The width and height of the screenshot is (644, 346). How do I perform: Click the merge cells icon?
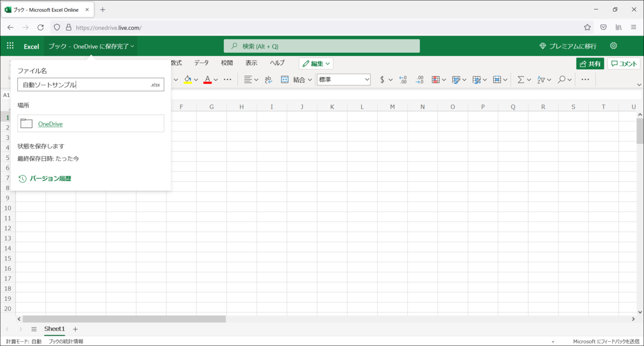tap(285, 80)
